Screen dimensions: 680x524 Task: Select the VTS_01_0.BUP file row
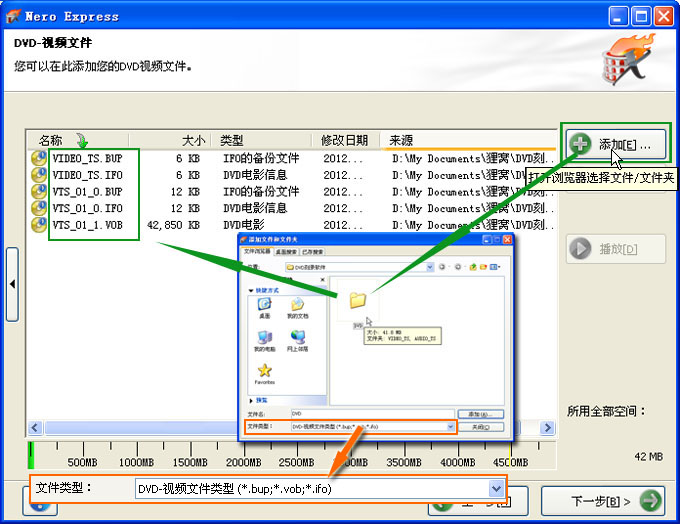(291, 191)
